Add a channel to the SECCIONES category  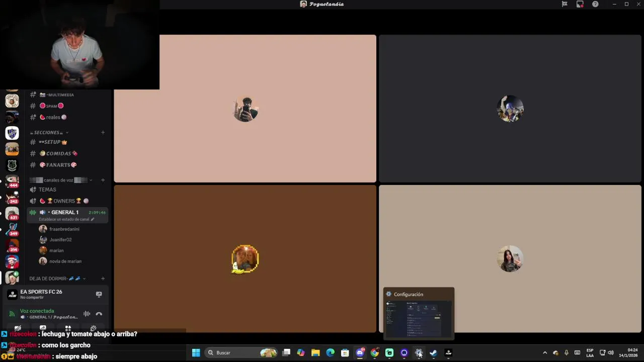tap(103, 132)
